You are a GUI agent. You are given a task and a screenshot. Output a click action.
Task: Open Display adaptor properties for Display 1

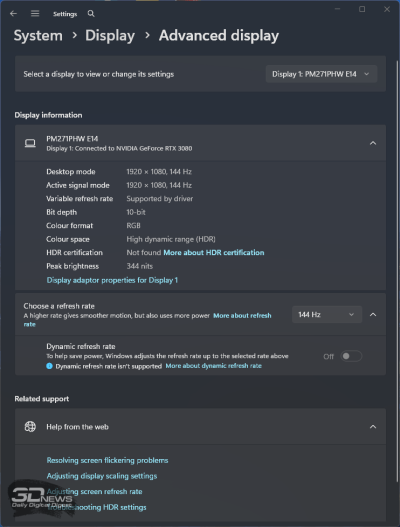[112, 280]
